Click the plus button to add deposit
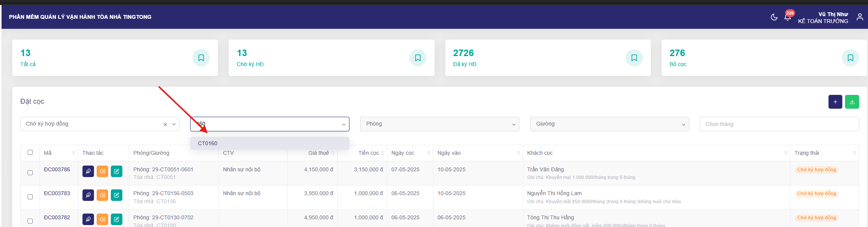 point(835,102)
